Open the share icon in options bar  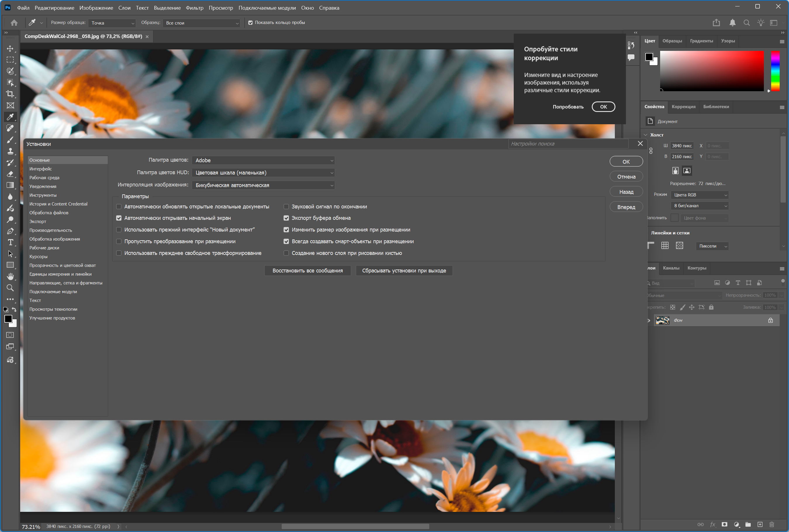716,23
